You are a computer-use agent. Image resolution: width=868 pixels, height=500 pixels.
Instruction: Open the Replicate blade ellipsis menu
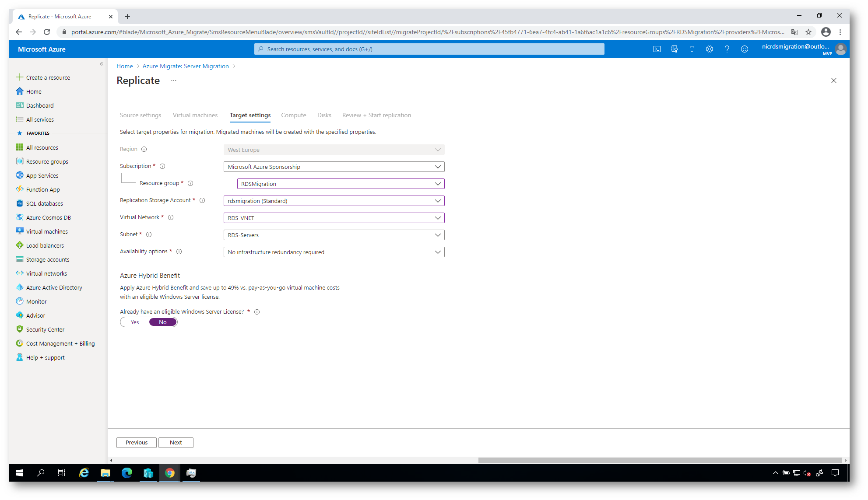[174, 80]
